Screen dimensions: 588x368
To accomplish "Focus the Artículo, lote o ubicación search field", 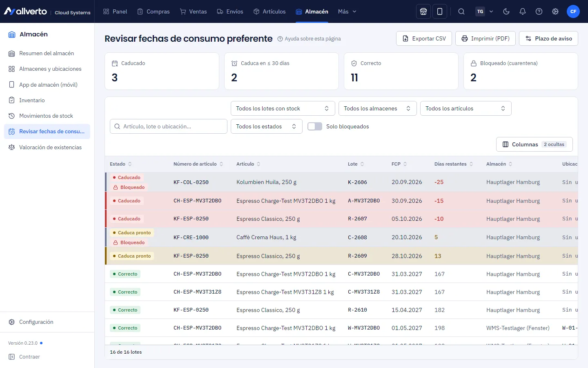I will click(x=169, y=126).
